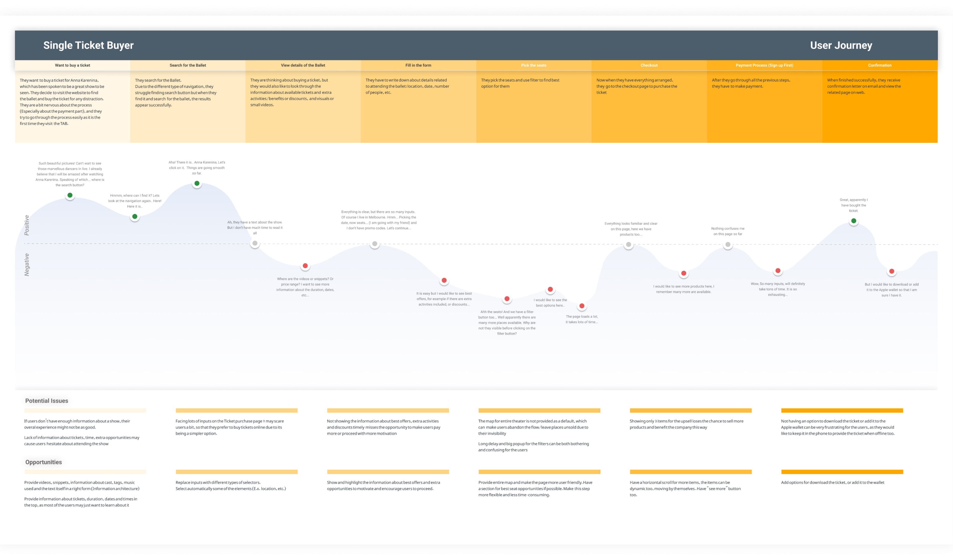
Task: Click the gray marker near "Nothing confuses me on this page"
Action: click(728, 245)
